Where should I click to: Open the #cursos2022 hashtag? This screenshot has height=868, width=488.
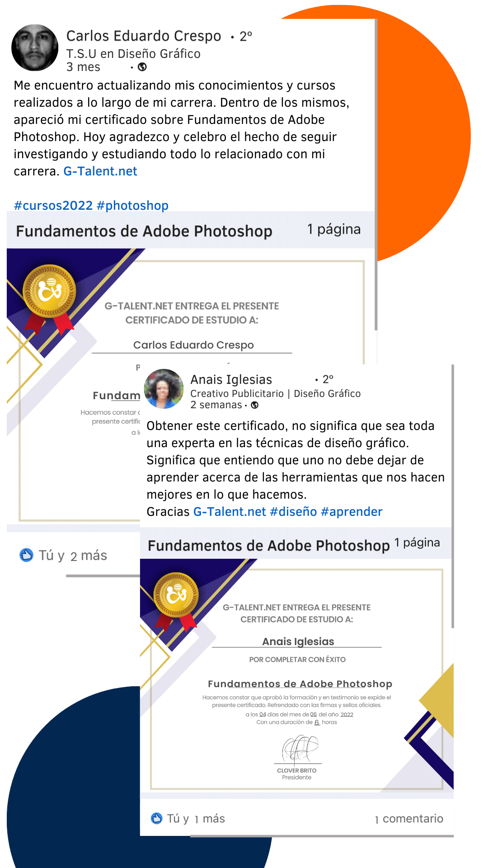53,206
